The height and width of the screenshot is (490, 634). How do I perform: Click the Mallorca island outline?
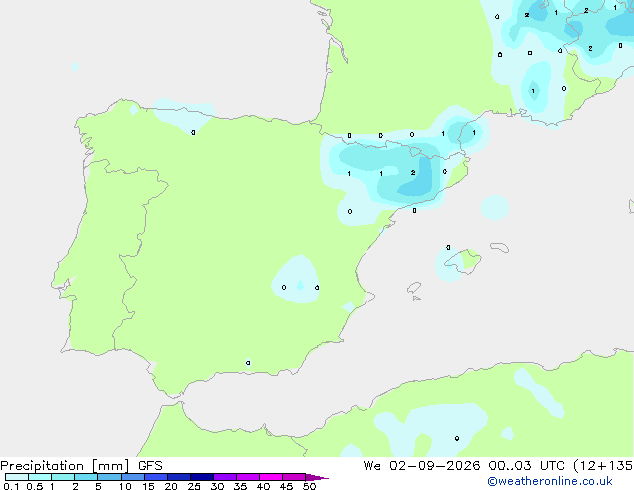(463, 261)
